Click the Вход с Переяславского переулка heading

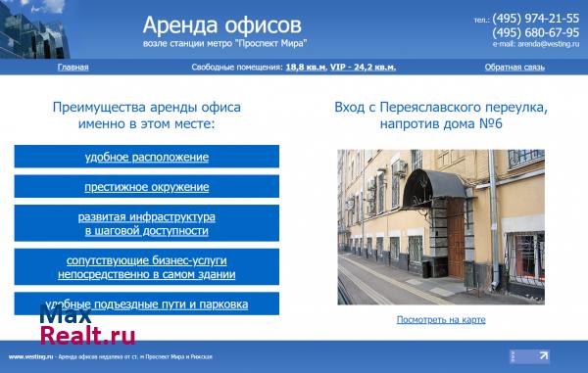(x=441, y=116)
